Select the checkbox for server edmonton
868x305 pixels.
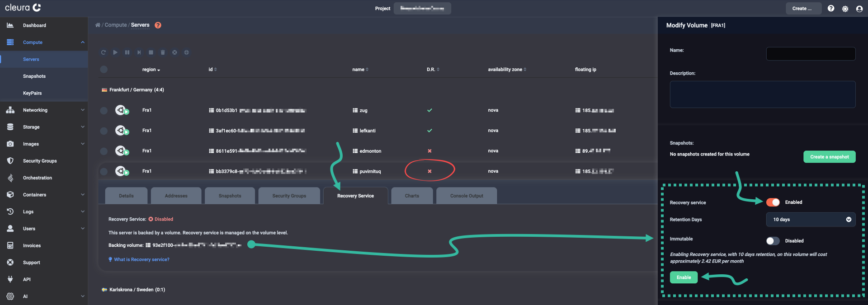coord(104,151)
